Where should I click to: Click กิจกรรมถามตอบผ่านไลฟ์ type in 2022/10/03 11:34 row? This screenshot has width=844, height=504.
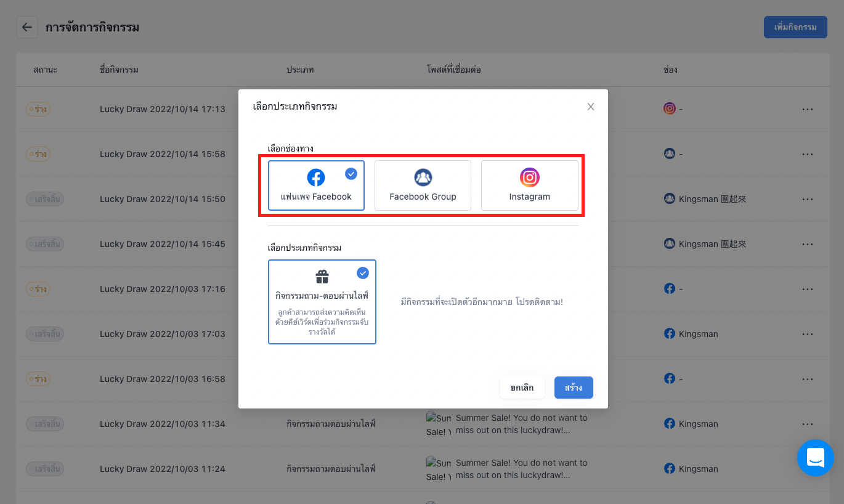pyautogui.click(x=331, y=424)
